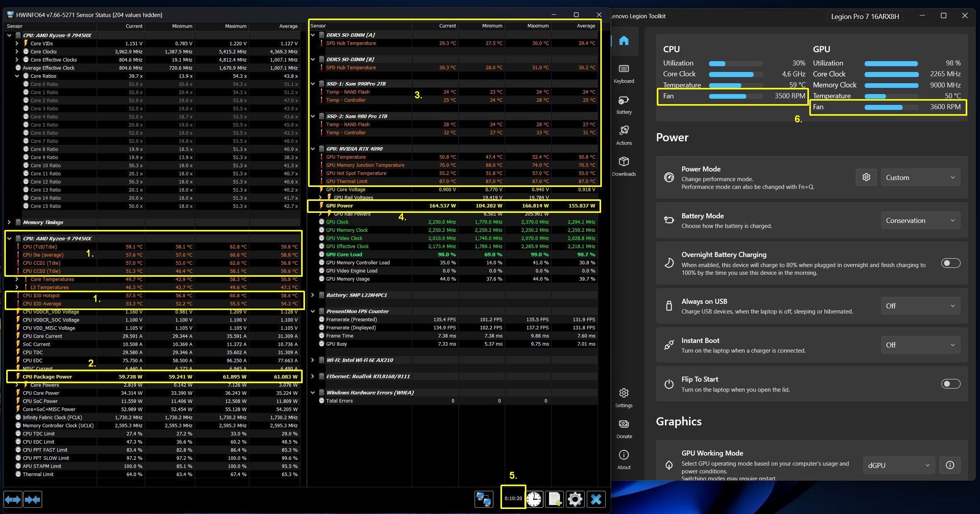The width and height of the screenshot is (980, 514).
Task: Reset HWiNFO sensor clock timer
Action: click(x=534, y=499)
